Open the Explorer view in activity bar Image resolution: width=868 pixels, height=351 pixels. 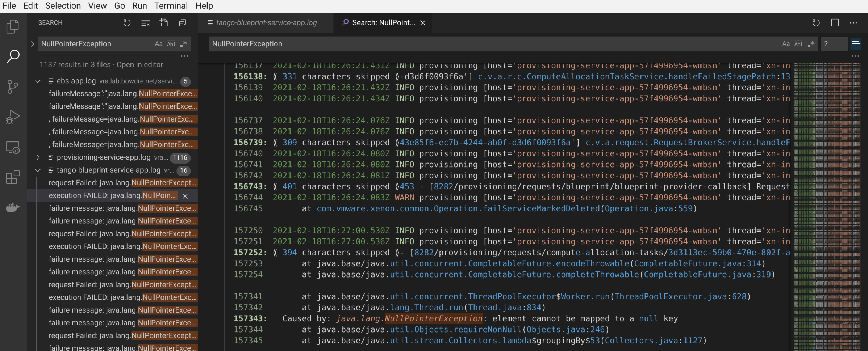pos(13,26)
